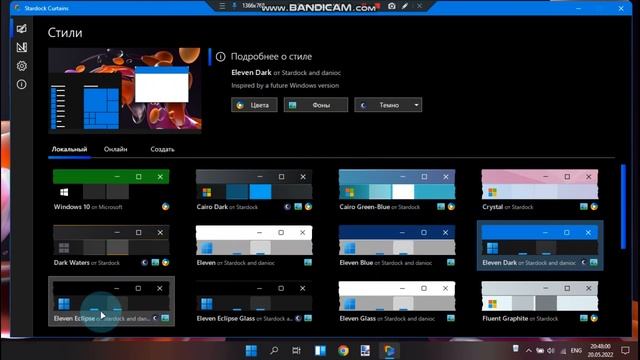The width and height of the screenshot is (640, 360).
Task: Select the Cairo Dark style thumbnail
Action: pyautogui.click(x=254, y=185)
